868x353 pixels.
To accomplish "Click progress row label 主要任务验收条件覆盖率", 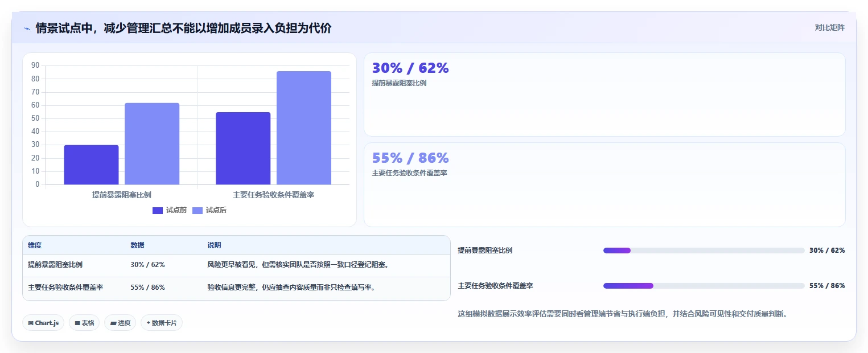I will tap(495, 286).
